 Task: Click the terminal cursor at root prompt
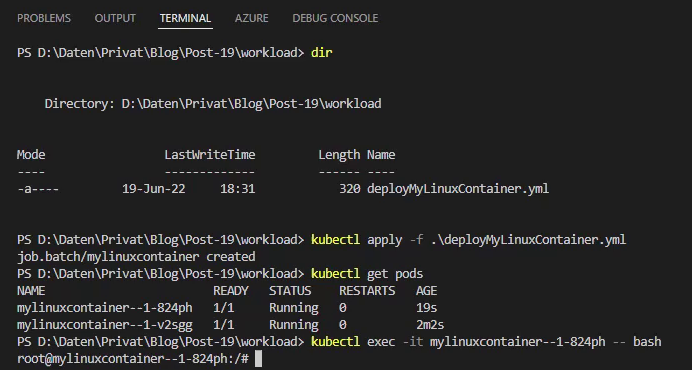259,359
